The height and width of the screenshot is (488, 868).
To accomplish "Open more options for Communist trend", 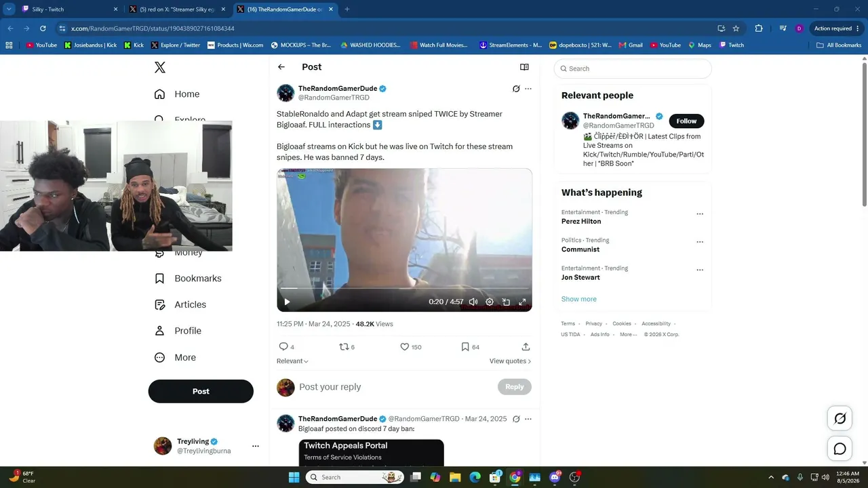I will [700, 242].
